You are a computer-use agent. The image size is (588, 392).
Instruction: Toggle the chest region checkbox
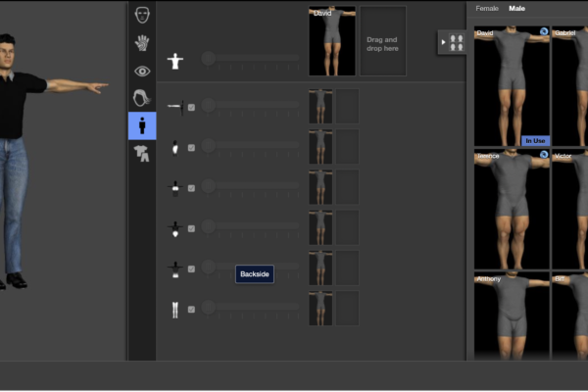pos(191,188)
